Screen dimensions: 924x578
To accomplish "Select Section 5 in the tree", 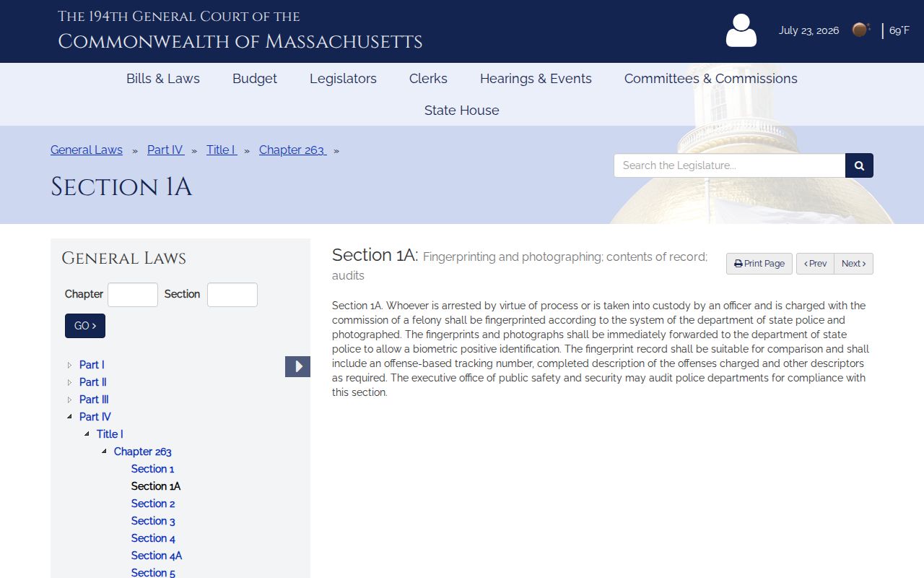I will (x=153, y=572).
